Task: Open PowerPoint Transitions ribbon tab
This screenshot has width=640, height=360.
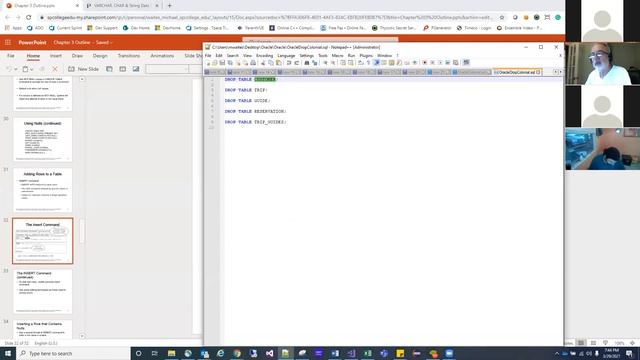Action: point(129,56)
